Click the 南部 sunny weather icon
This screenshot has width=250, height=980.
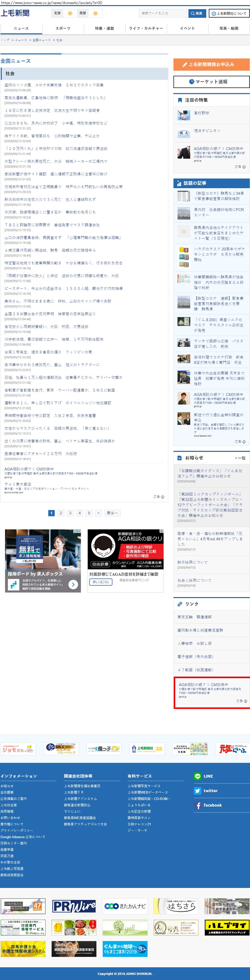click(95, 13)
